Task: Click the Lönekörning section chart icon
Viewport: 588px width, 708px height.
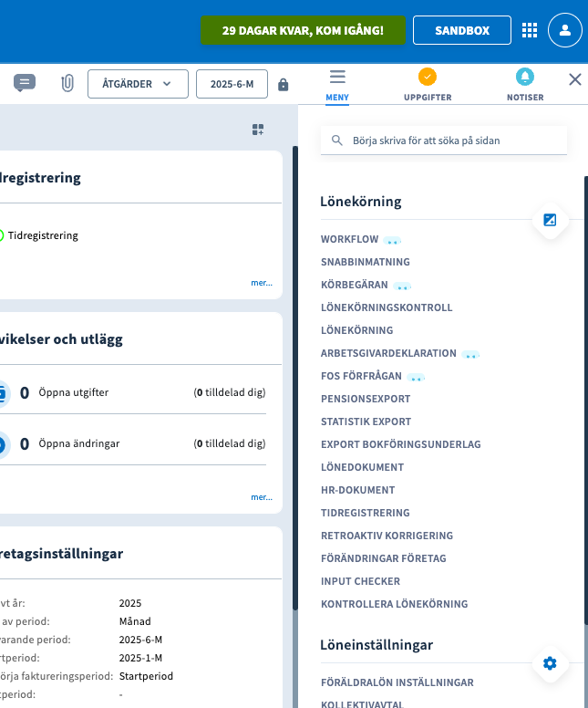Action: [x=549, y=220]
